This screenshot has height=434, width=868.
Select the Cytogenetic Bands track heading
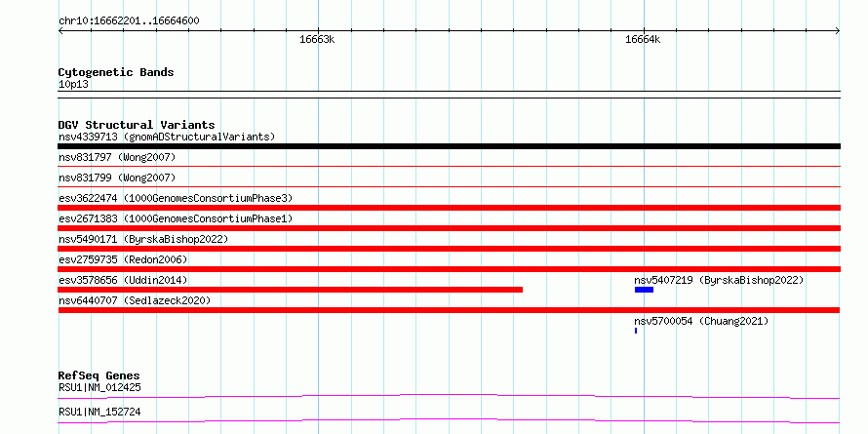(116, 72)
